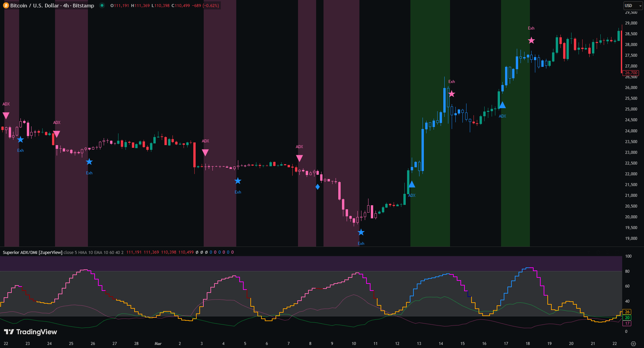Click the highest pink Exh star marker
Image resolution: width=644 pixels, height=348 pixels.
point(531,41)
